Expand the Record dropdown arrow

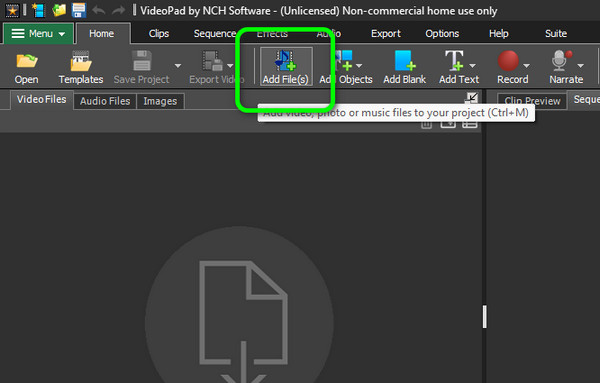[527, 66]
